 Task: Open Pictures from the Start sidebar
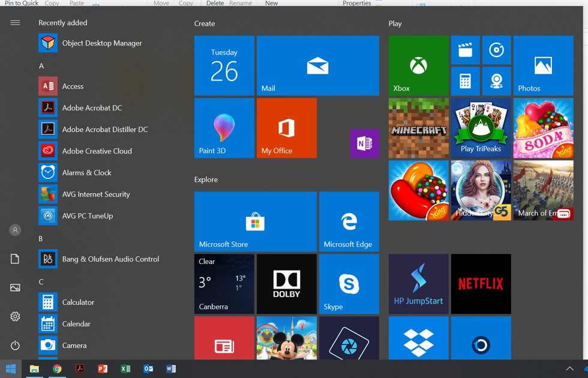point(15,287)
